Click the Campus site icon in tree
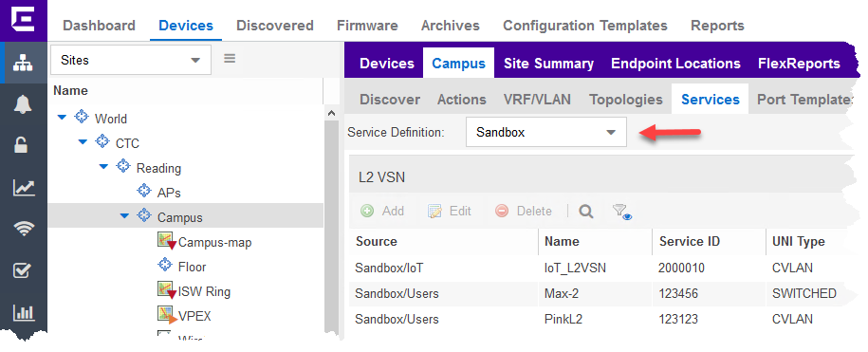Viewport: 868px width, 352px height. [144, 215]
